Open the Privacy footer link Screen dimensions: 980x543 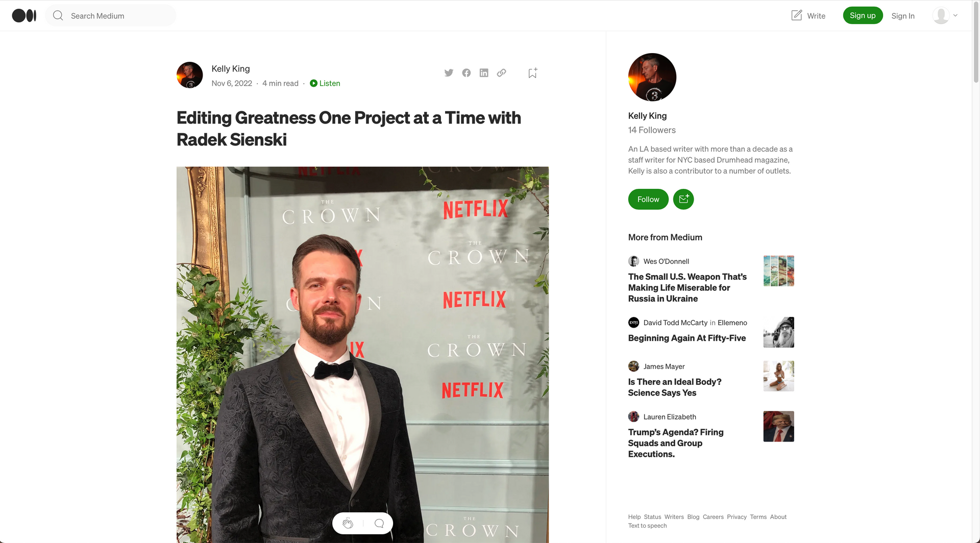pos(737,517)
